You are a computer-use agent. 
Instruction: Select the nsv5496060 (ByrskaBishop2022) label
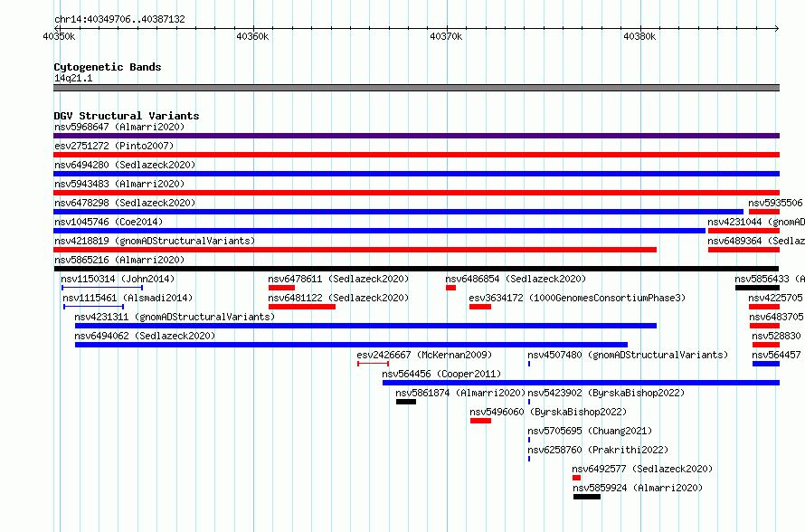point(548,412)
